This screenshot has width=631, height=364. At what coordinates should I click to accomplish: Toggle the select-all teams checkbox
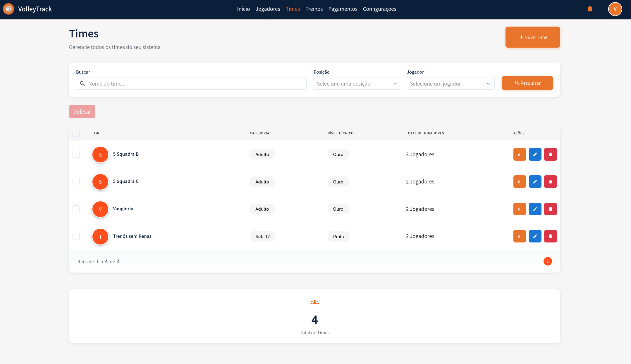click(x=76, y=133)
